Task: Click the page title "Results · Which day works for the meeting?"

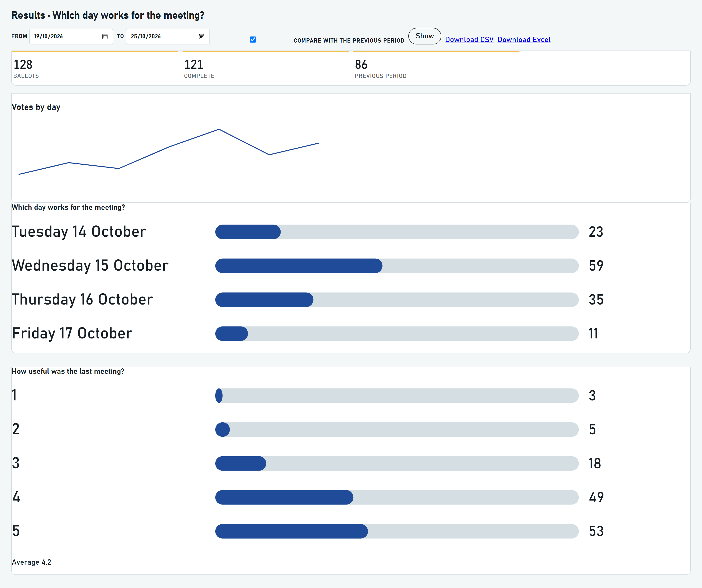Action: click(108, 15)
